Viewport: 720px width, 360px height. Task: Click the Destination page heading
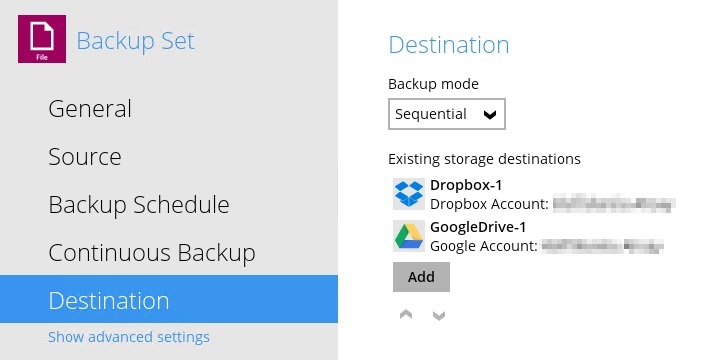(449, 45)
